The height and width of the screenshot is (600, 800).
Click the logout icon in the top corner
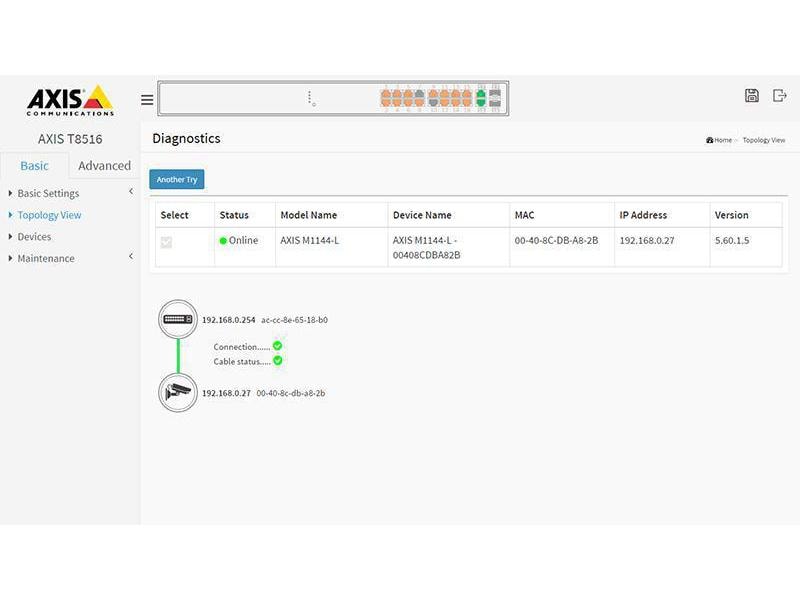(780, 94)
